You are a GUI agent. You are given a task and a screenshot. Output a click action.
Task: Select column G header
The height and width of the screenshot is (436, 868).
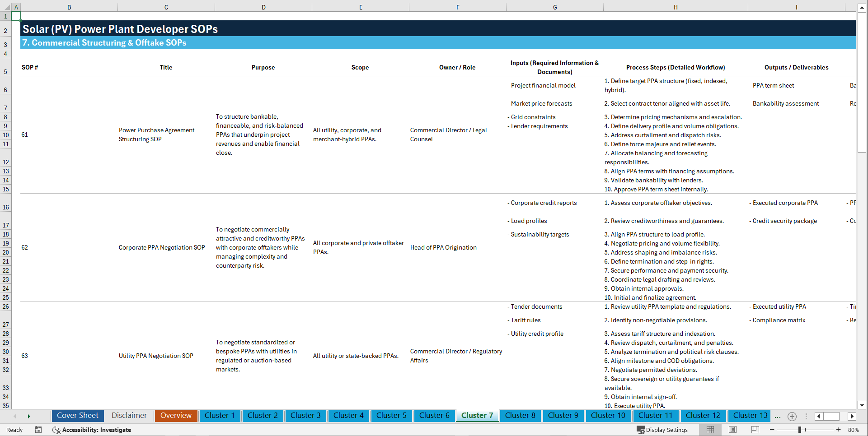pos(554,7)
